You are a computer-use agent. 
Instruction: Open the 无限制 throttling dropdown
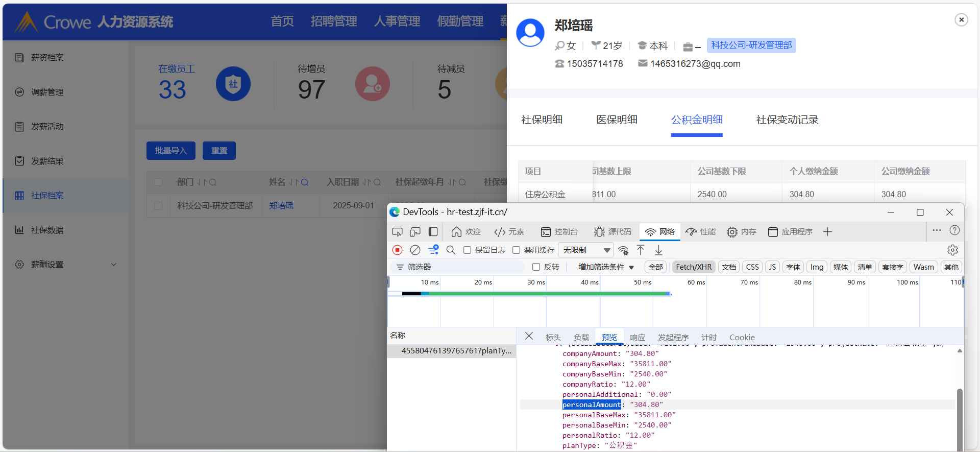tap(586, 250)
